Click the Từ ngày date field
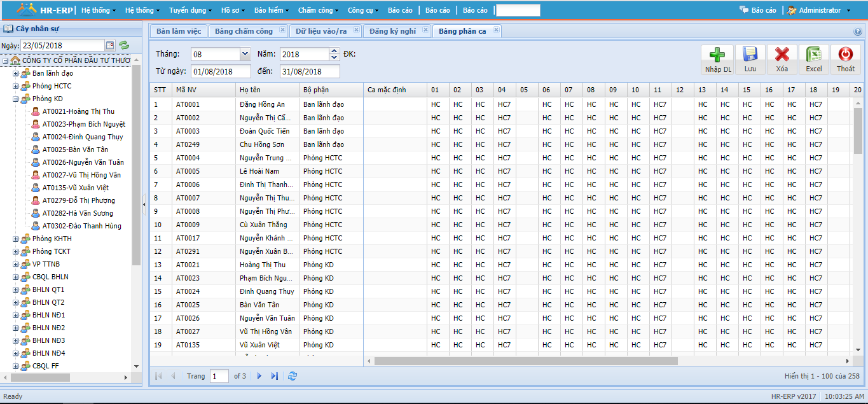868x404 pixels. 221,71
